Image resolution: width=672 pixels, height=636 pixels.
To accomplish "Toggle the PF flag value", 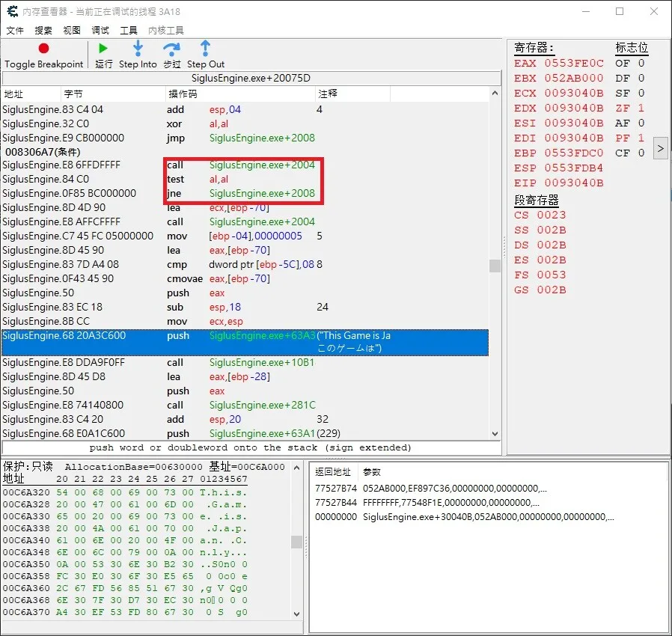I will click(x=641, y=138).
